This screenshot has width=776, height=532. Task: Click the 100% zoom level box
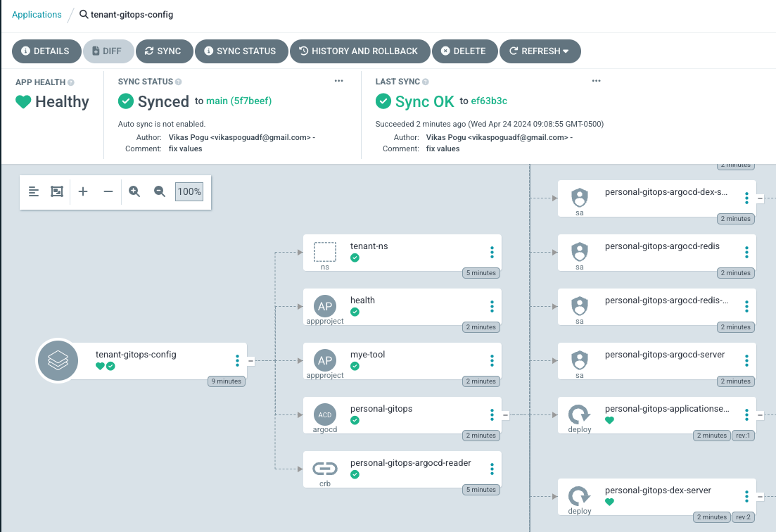pyautogui.click(x=189, y=191)
